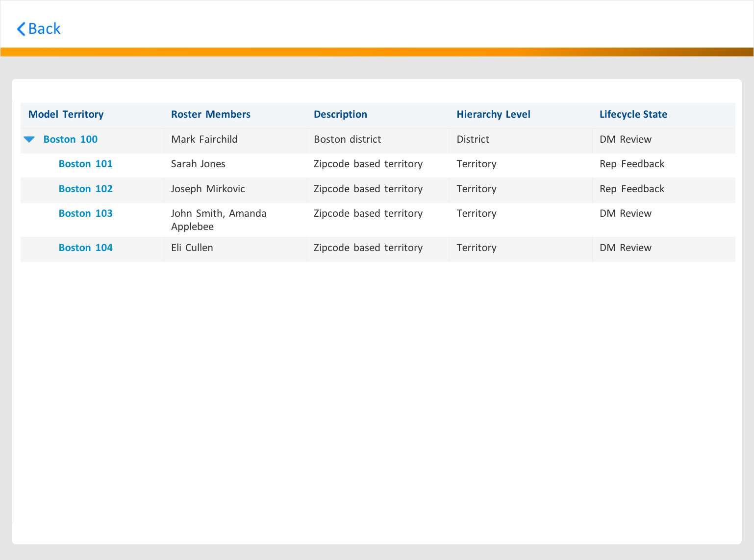
Task: Sort by Model Territory column header
Action: (x=66, y=115)
